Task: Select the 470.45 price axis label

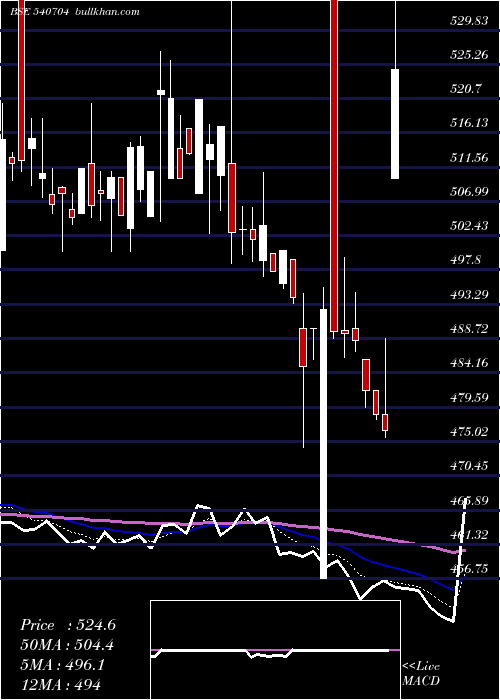Action: click(x=469, y=466)
